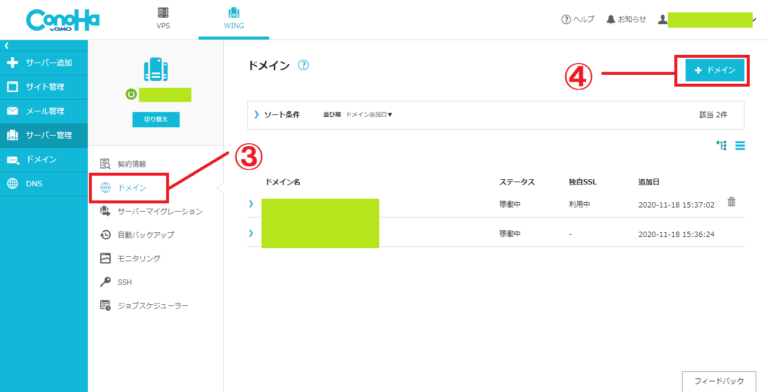Click the ConoHa logo
The height and width of the screenshot is (392, 768).
point(63,20)
